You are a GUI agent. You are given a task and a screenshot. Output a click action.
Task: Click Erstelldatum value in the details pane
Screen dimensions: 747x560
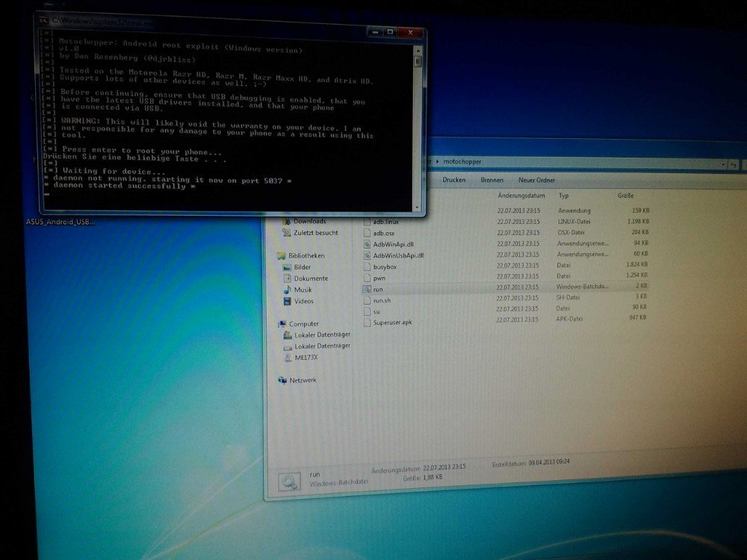[x=549, y=462]
